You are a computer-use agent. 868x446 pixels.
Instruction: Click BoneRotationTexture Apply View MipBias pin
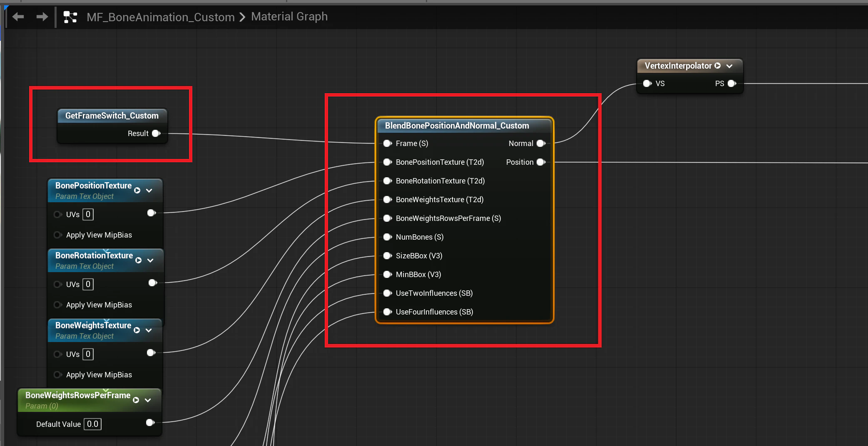click(57, 305)
